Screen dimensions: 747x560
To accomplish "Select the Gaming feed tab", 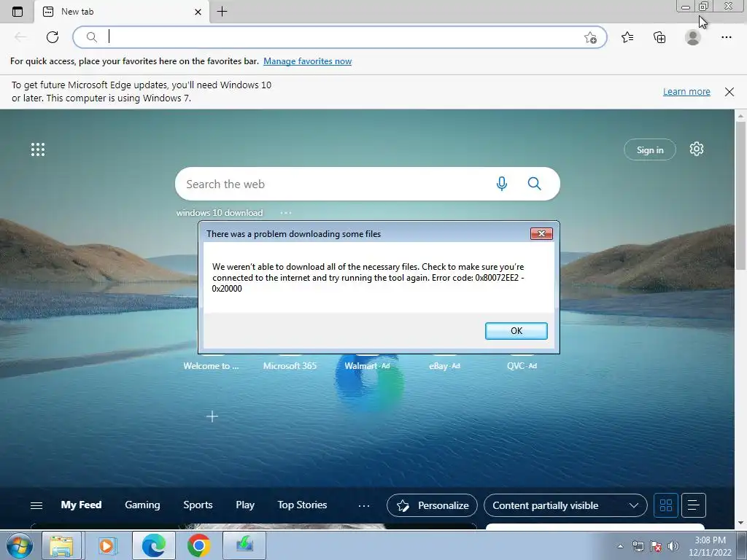I will tap(142, 505).
